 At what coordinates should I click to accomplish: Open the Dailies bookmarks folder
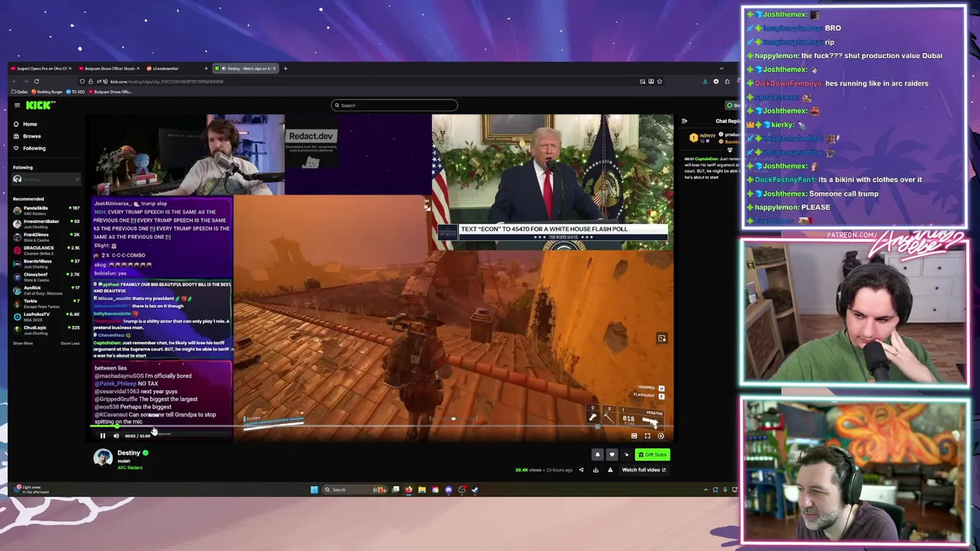coord(21,92)
